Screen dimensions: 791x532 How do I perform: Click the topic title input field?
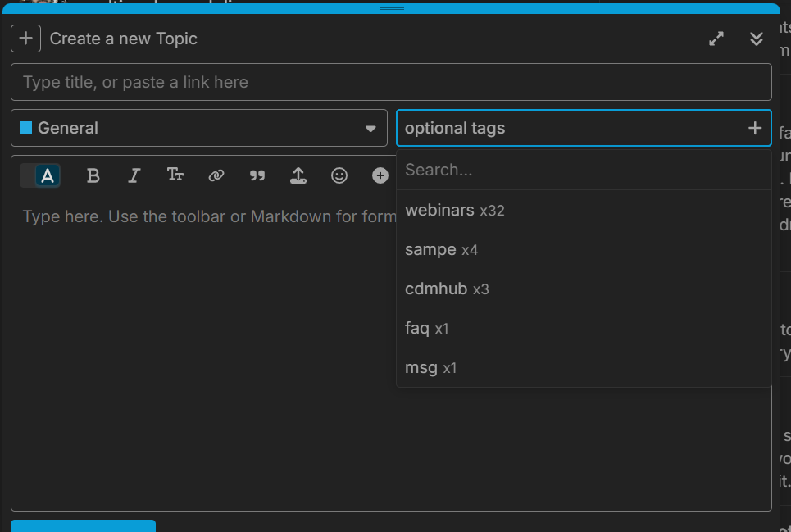(391, 82)
